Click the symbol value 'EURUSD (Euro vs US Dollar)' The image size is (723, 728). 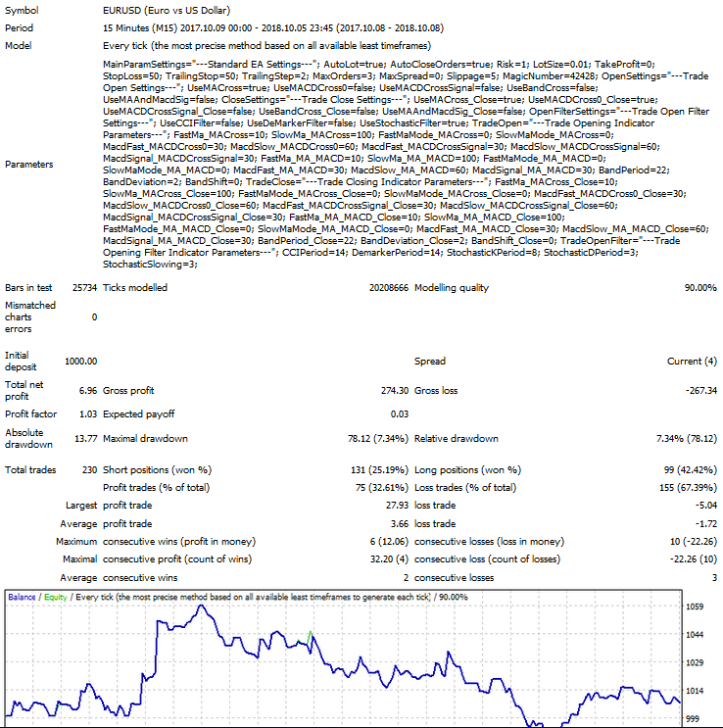[x=167, y=11]
